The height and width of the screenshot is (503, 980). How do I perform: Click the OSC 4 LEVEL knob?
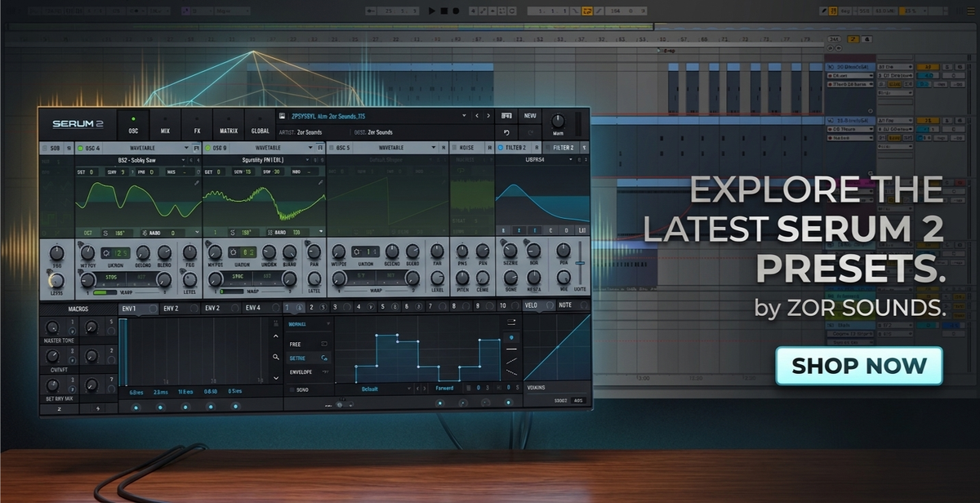click(x=189, y=279)
